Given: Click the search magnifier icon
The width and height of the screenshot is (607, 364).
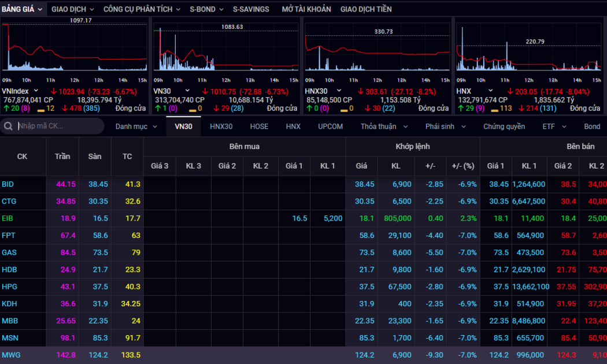Looking at the screenshot, I should [x=9, y=126].
